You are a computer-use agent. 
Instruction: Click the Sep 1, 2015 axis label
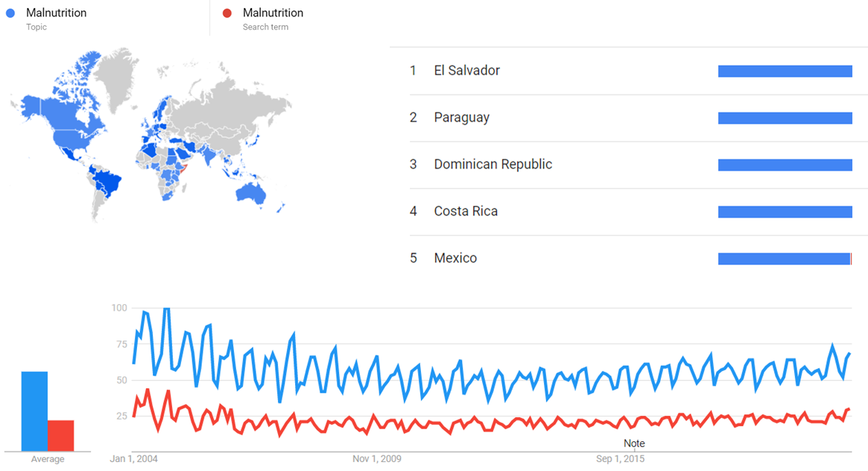pos(621,458)
